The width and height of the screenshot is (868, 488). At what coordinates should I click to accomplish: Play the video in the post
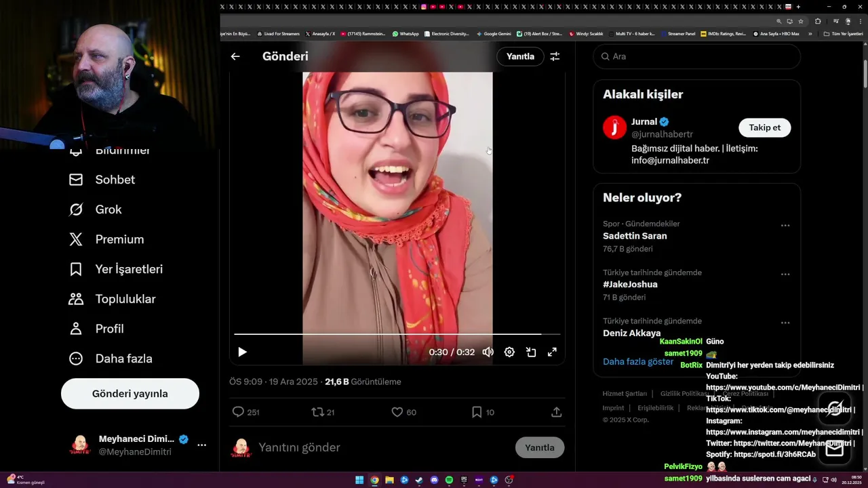(242, 352)
